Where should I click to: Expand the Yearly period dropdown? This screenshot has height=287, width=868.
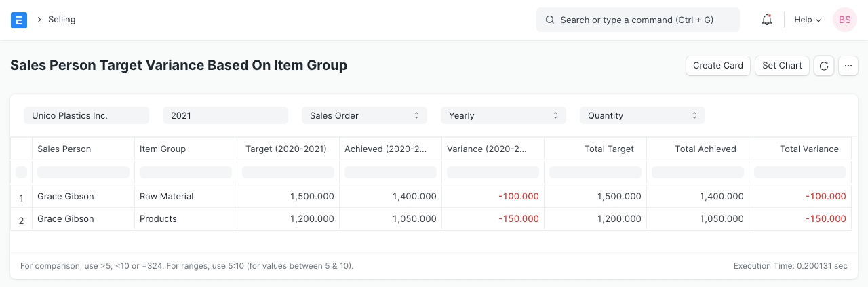click(x=503, y=116)
